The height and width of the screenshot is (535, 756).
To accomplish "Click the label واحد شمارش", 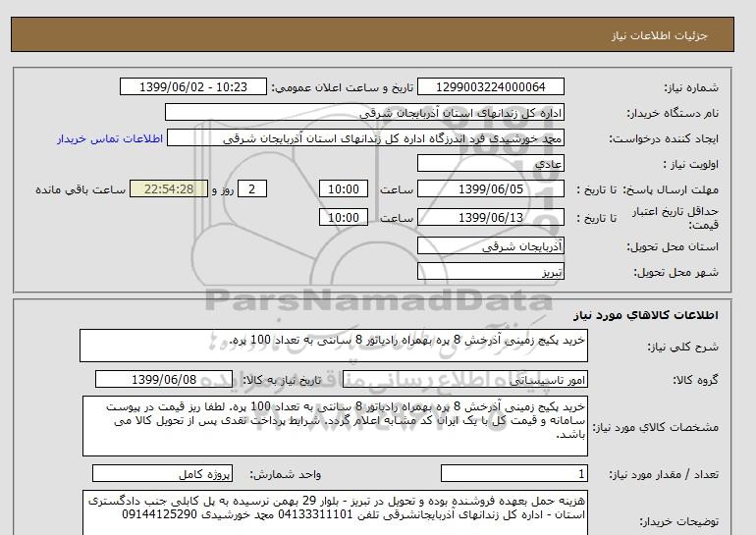I will pyautogui.click(x=286, y=475).
